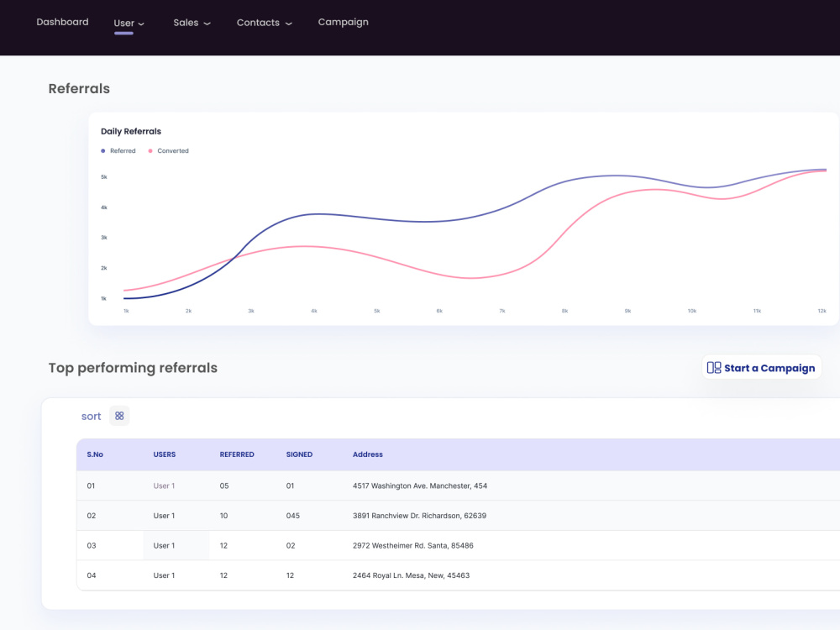Click address 3891 Ranchview Dr. Richardson
Image resolution: width=840 pixels, height=630 pixels.
click(x=419, y=516)
